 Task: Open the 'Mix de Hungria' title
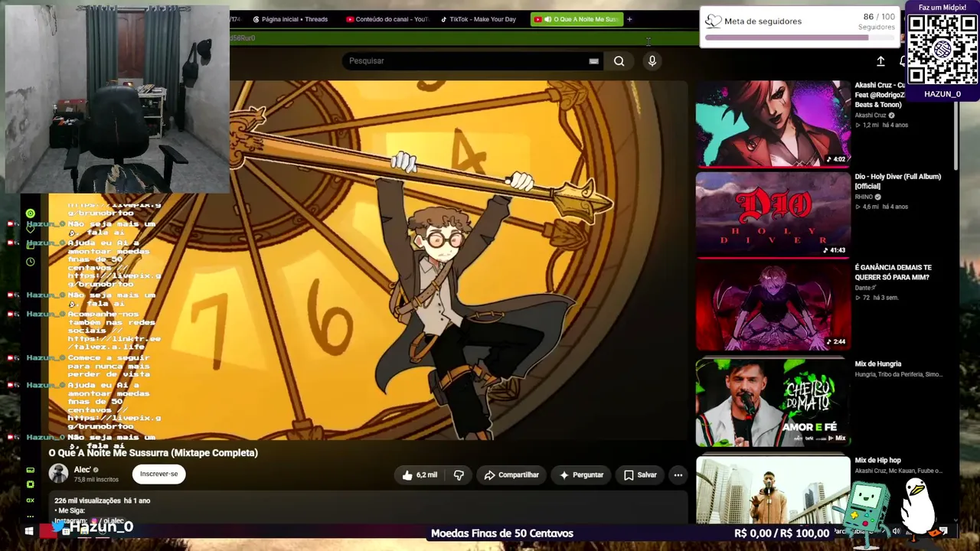pyautogui.click(x=878, y=364)
